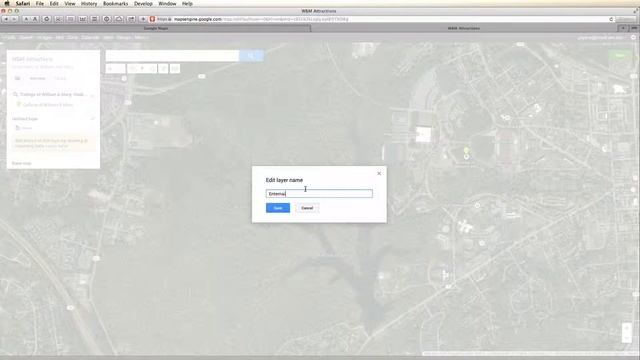The image size is (640, 360).
Task: Close the Edit layer name dialog
Action: pos(379,173)
